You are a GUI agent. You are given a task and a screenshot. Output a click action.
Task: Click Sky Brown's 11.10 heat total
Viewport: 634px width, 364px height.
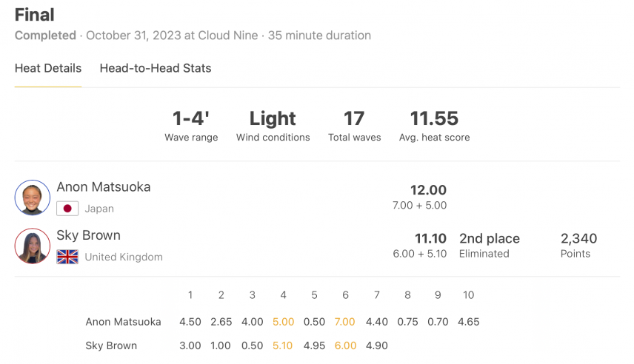point(430,238)
